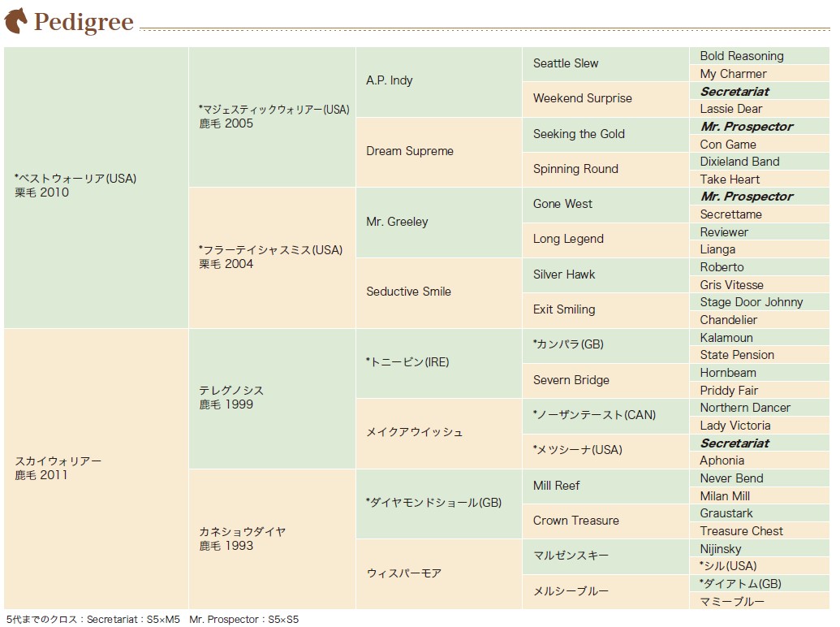Select the Mill Reef cell
The width and height of the screenshot is (840, 627).
click(x=605, y=486)
